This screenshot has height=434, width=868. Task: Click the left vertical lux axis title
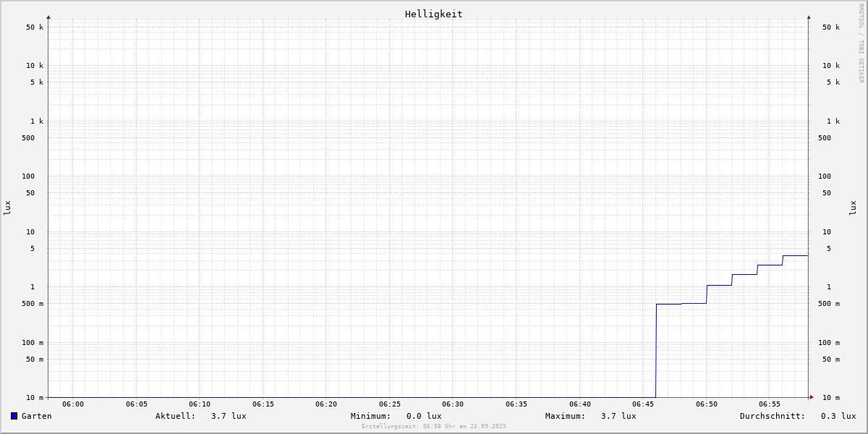coord(7,208)
